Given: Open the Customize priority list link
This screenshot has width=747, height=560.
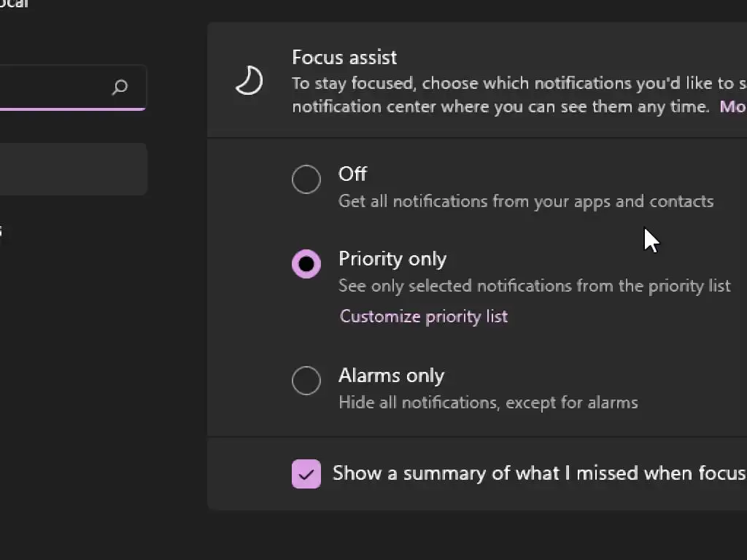Looking at the screenshot, I should 423,316.
